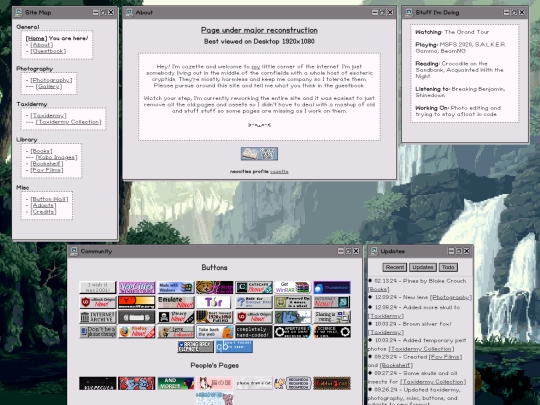
Task: Click the Community window title icon
Action: (74, 251)
